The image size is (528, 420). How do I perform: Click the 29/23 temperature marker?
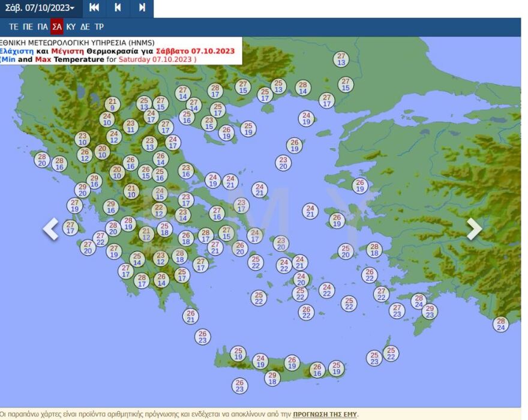coord(429,311)
